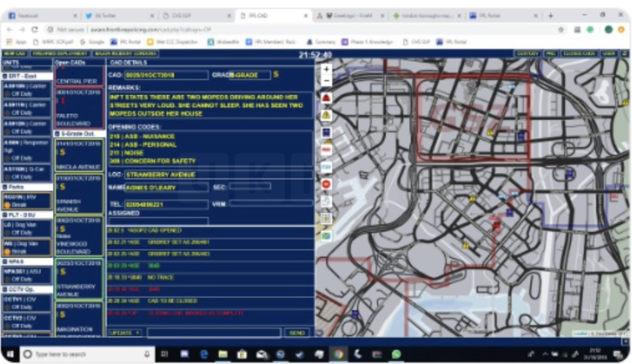Collapse the ERT - East units group

[5, 76]
